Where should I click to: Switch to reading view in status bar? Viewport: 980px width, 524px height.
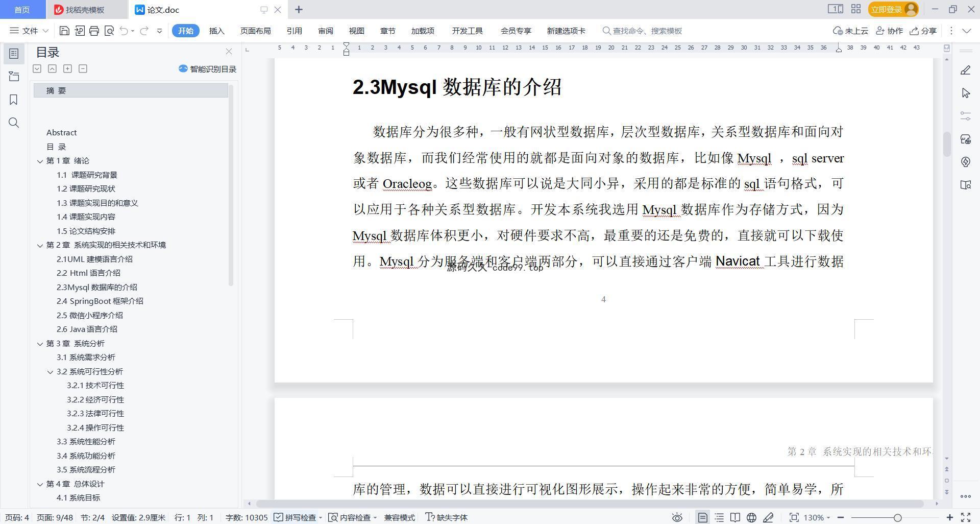click(735, 517)
